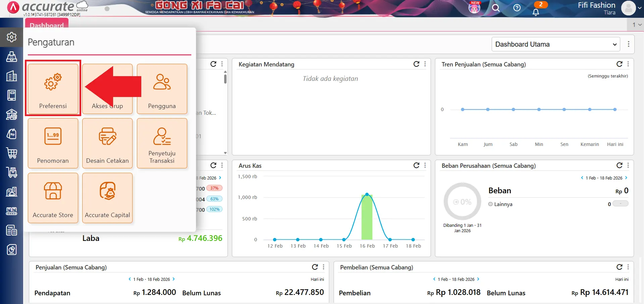Open the Preferensi settings tile
Image resolution: width=644 pixels, height=304 pixels.
53,89
